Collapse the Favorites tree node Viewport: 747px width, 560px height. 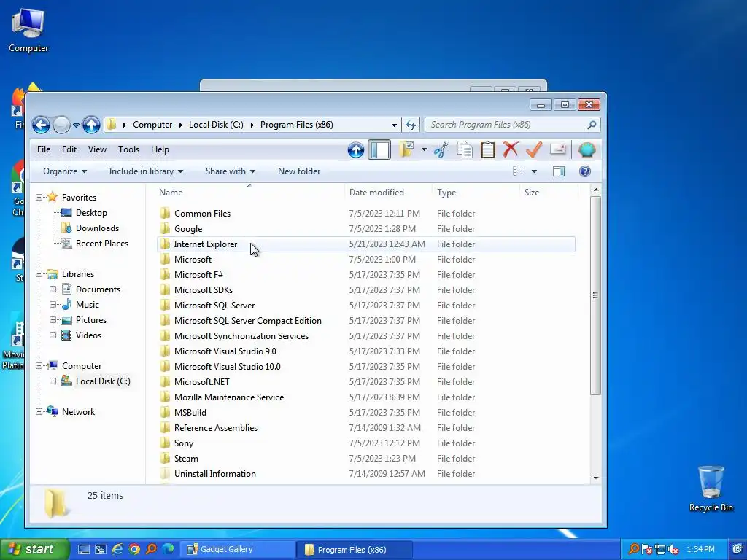[x=39, y=197]
